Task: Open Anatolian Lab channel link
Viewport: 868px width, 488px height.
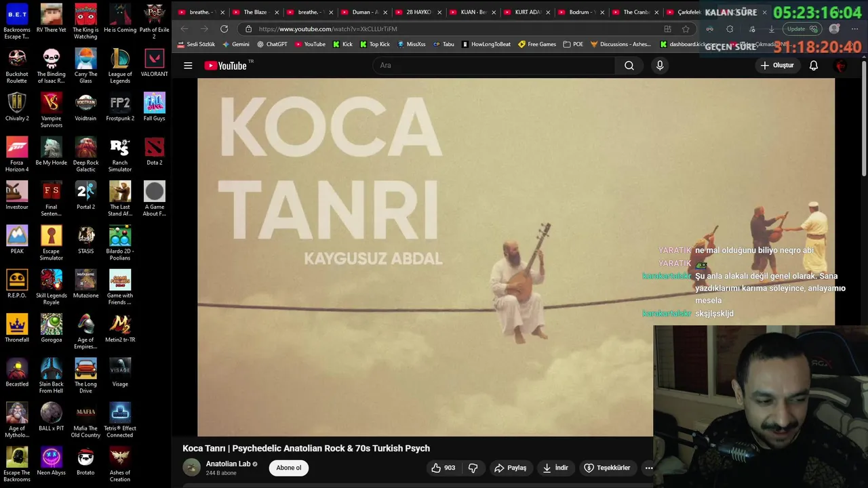Action: [x=228, y=464]
